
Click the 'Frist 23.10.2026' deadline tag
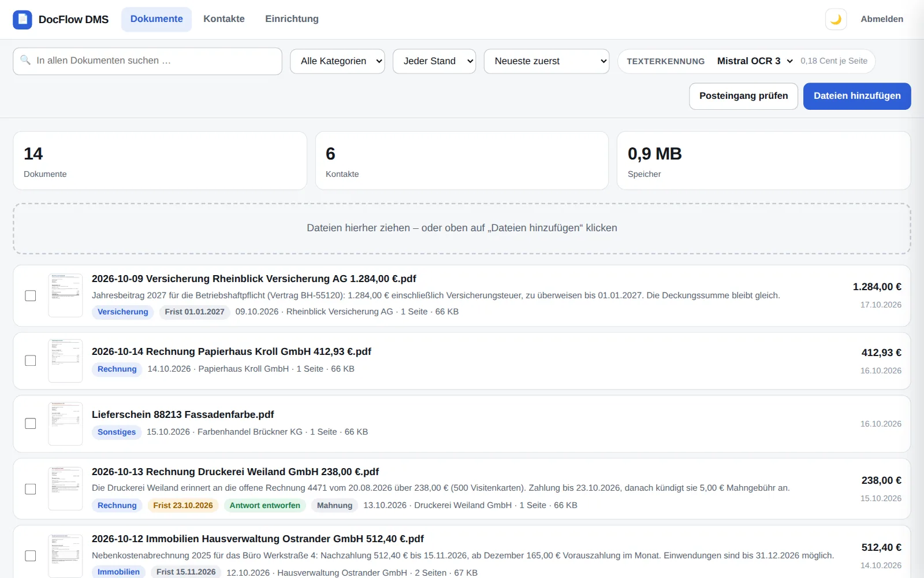point(183,506)
